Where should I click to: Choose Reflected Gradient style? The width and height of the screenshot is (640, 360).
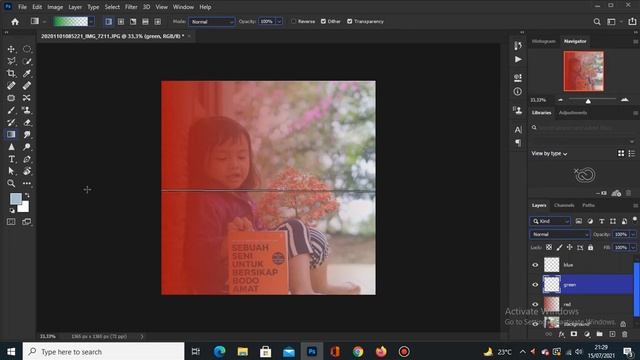coord(145,22)
